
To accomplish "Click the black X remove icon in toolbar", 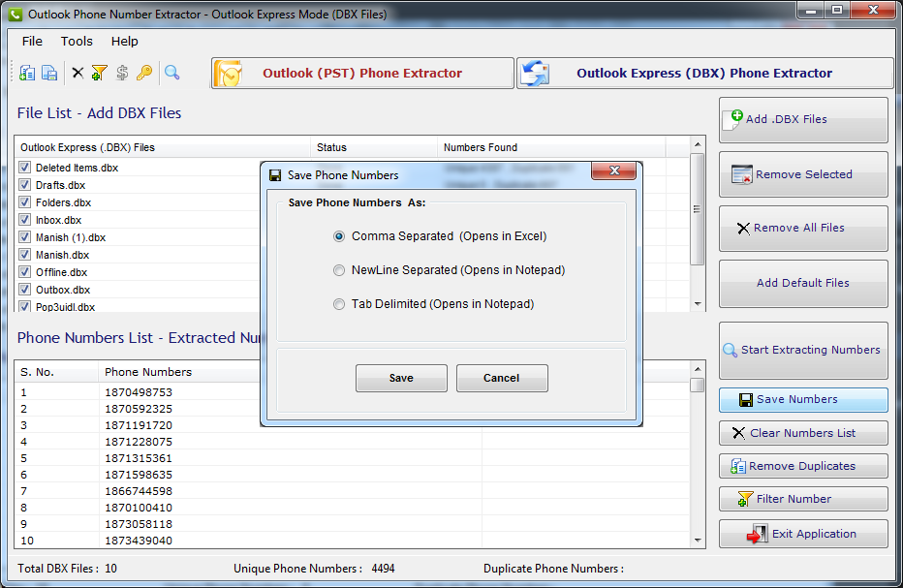I will (x=78, y=73).
